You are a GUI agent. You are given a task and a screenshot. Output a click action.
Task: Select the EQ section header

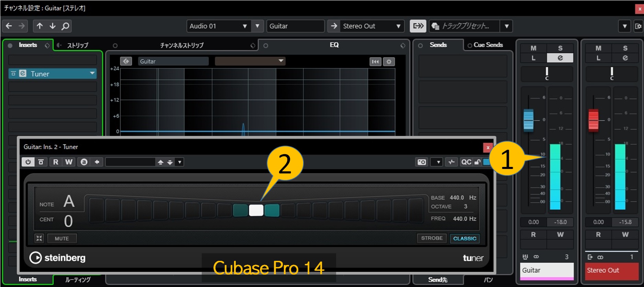[334, 45]
